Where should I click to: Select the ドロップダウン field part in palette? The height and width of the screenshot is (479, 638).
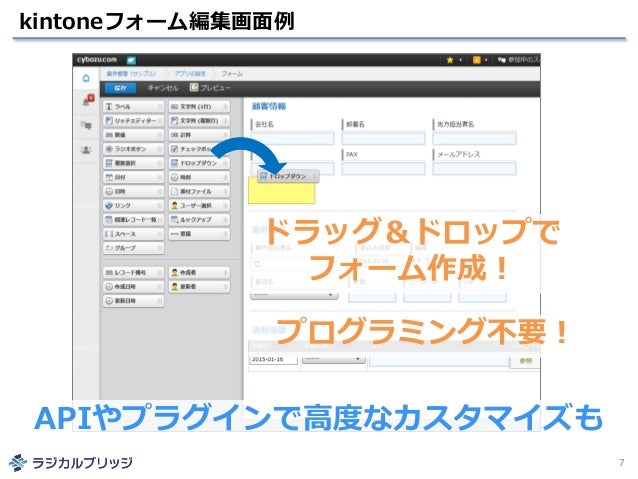tap(199, 163)
